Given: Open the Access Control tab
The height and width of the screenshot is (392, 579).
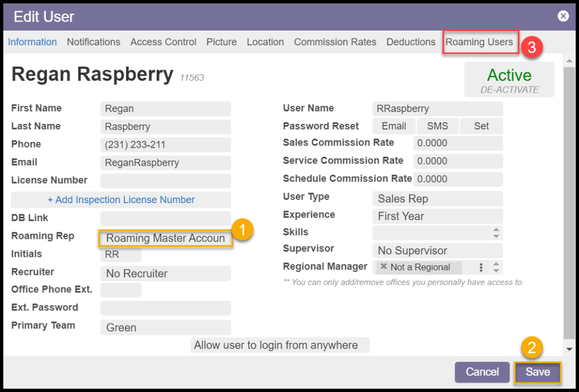Looking at the screenshot, I should pos(163,42).
